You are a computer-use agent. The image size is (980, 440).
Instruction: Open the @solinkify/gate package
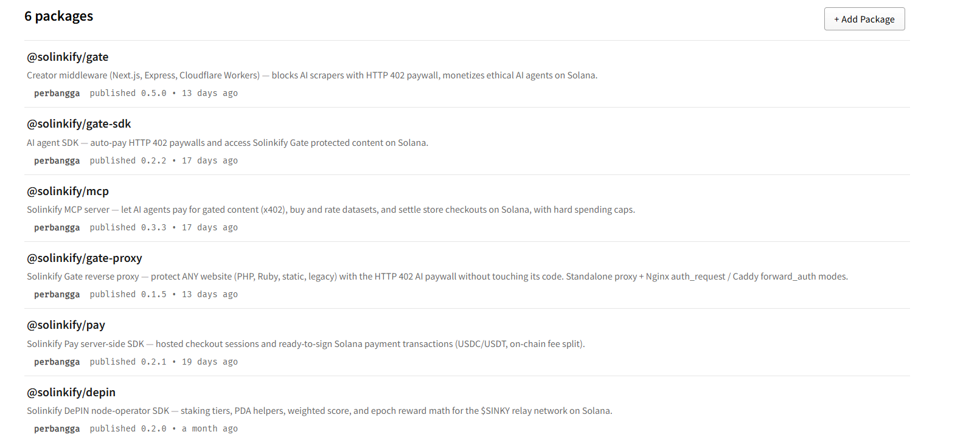pos(68,57)
